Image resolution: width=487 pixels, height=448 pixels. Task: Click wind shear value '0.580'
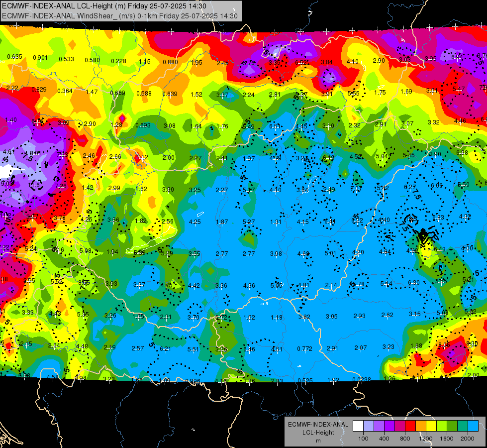(x=92, y=60)
